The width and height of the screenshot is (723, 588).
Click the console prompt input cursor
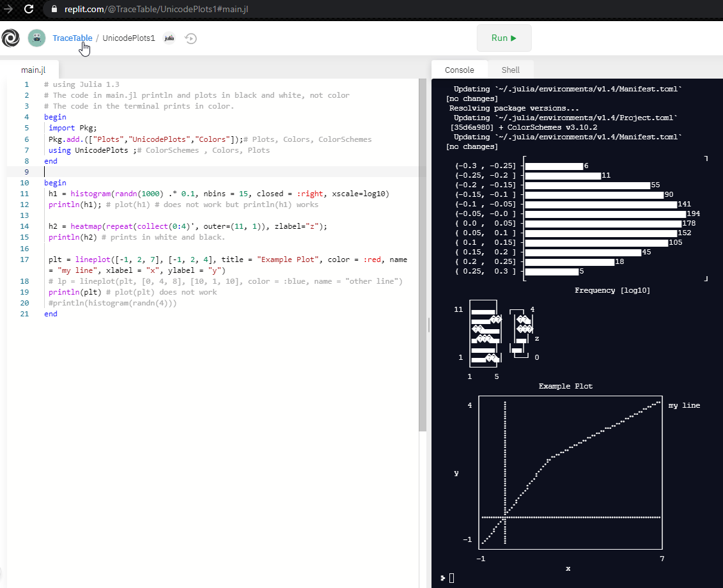pos(451,578)
